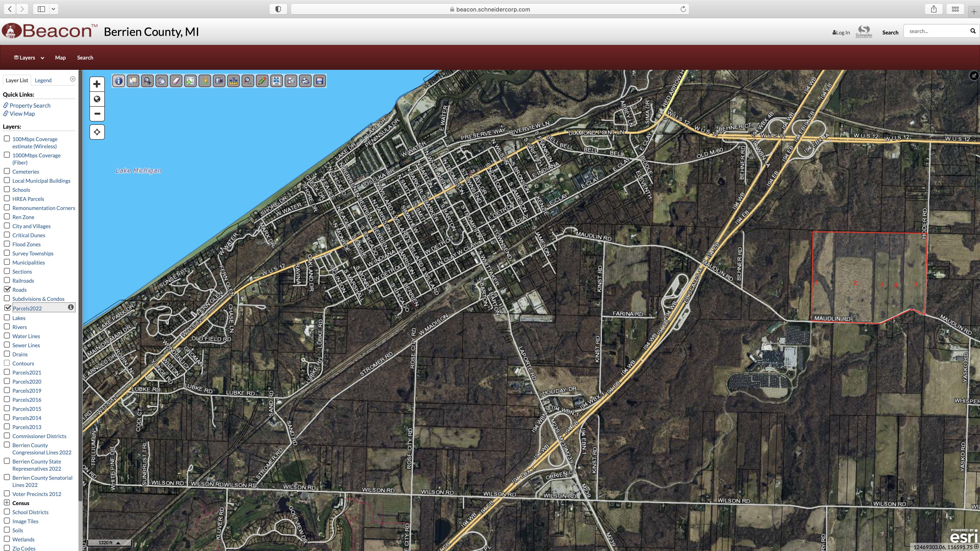Activate the Pencil markup tool

[x=262, y=81]
